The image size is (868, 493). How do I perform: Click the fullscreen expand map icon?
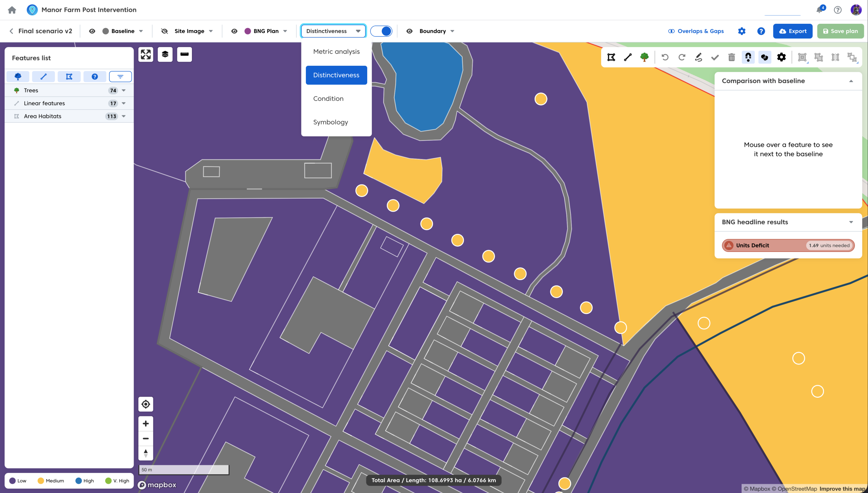click(x=146, y=54)
